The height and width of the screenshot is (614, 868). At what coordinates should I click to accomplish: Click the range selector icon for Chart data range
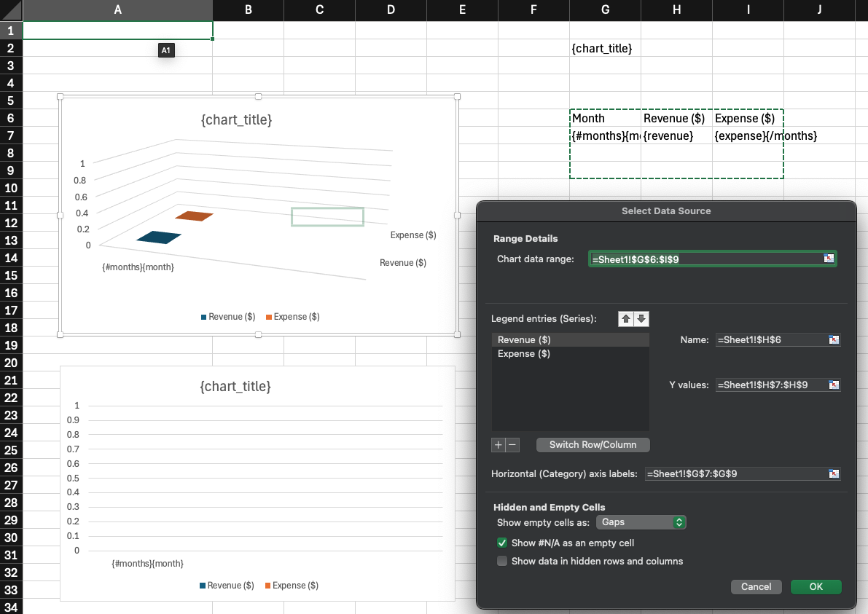[827, 258]
